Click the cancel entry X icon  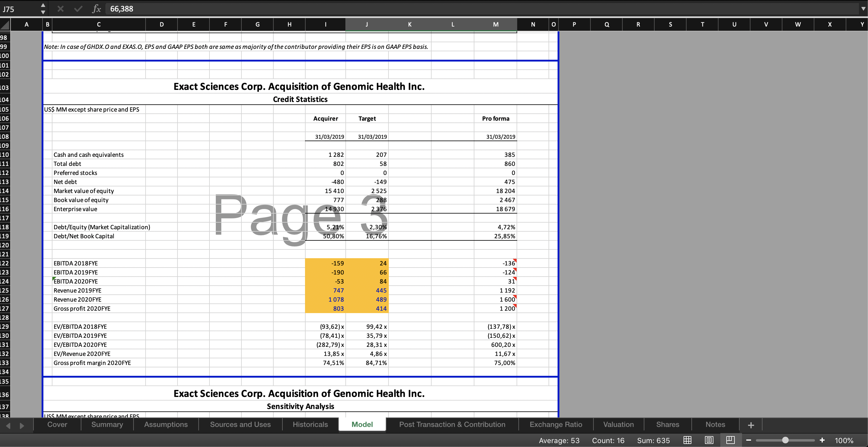pos(61,9)
